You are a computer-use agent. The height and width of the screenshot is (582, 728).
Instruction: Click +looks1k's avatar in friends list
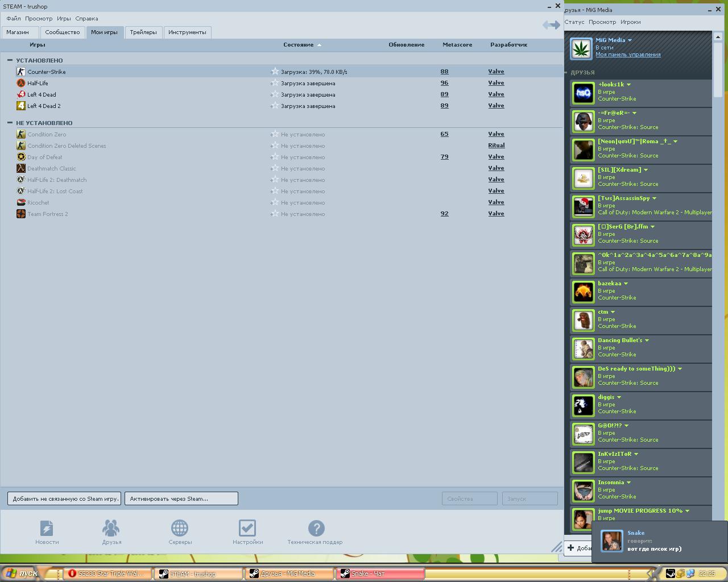[583, 93]
